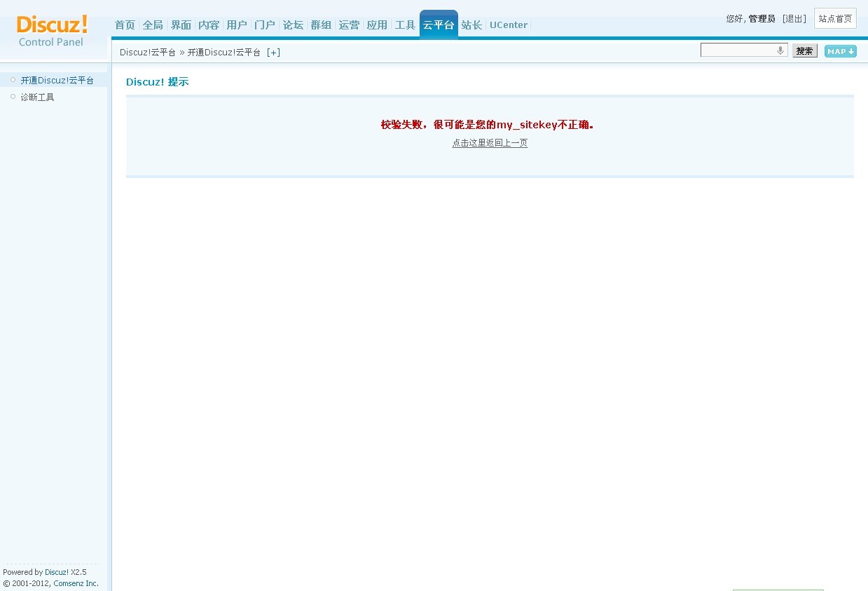Open the 群组 menu tab
Viewport: 868px width, 591px height.
(321, 25)
